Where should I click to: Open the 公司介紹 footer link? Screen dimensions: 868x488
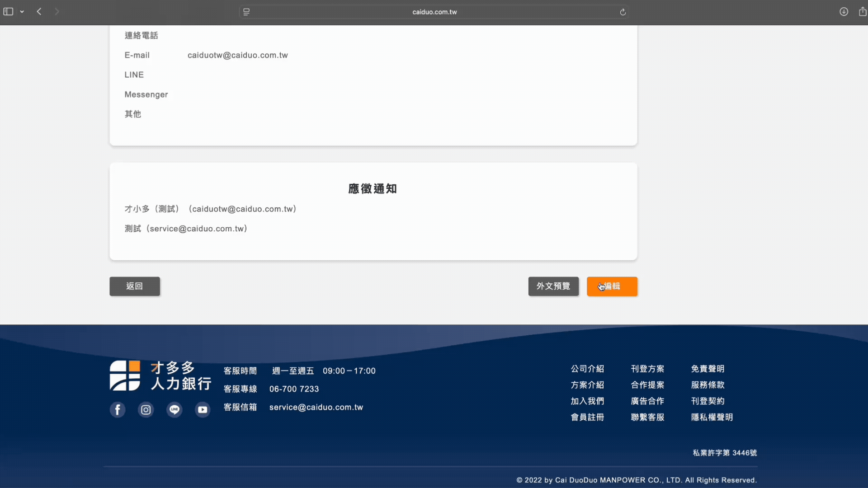[587, 369]
